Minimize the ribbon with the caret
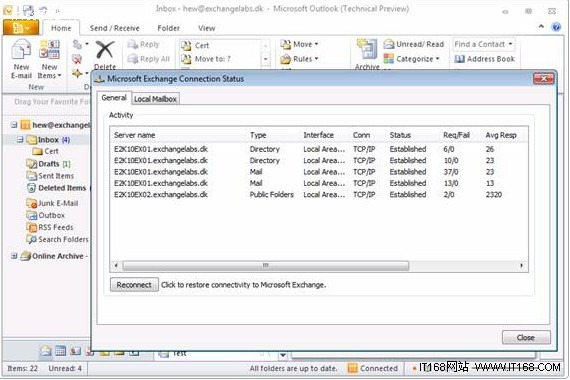Viewport: 570px width, 380px height. (x=541, y=26)
